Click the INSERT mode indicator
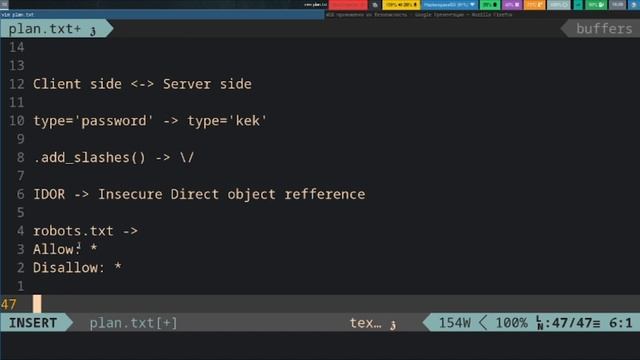The height and width of the screenshot is (360, 640). [x=33, y=323]
